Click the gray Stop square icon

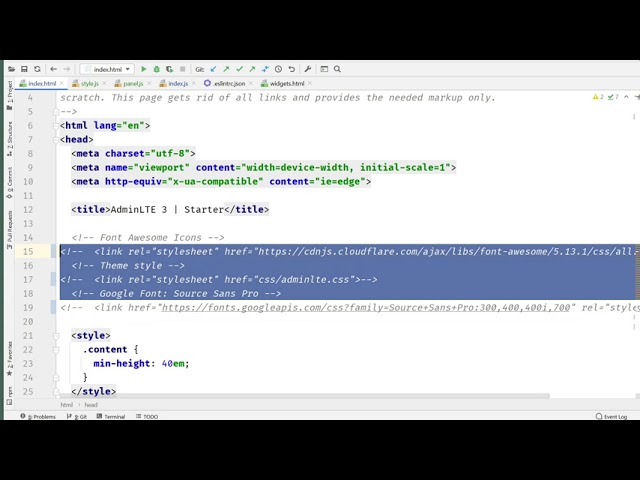(x=182, y=69)
